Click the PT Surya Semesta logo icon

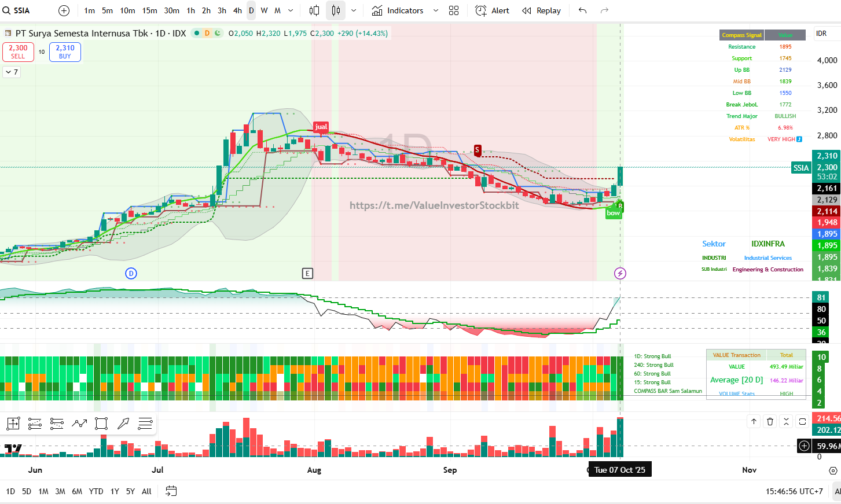coord(8,34)
